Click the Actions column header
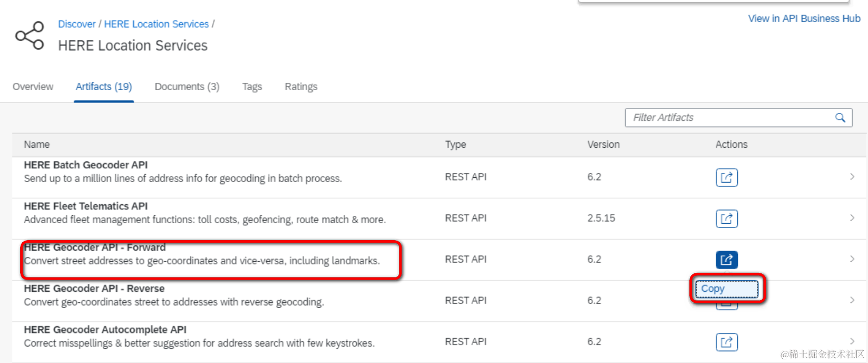Image resolution: width=868 pixels, height=363 pixels. pos(732,145)
